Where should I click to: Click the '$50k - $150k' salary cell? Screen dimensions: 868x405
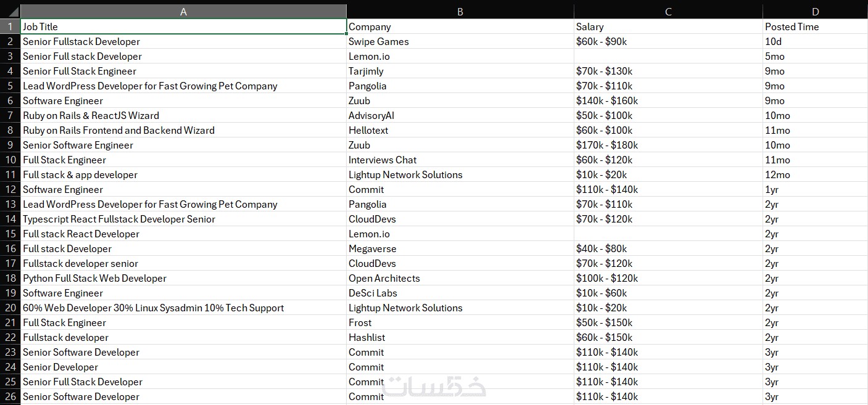[x=668, y=322]
